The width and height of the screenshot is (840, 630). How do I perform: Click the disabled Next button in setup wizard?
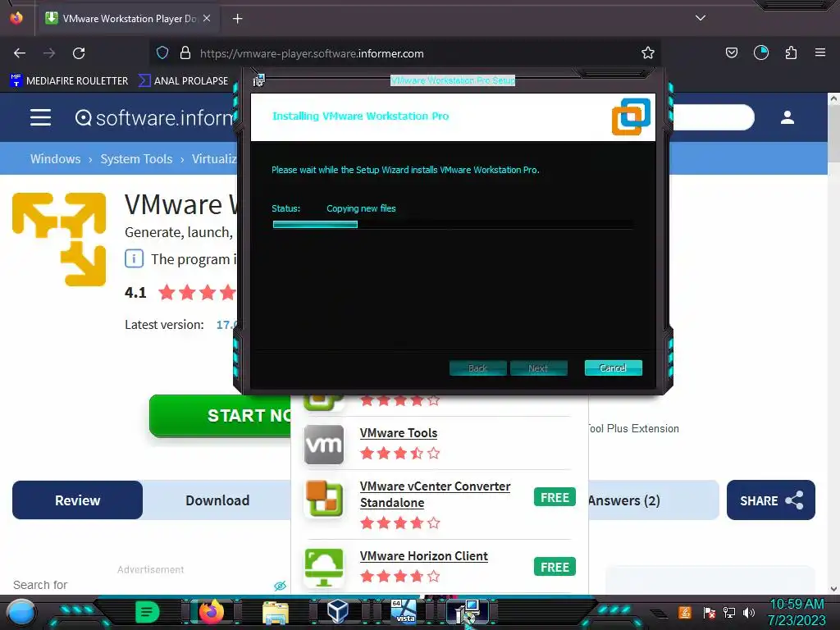[x=538, y=368]
